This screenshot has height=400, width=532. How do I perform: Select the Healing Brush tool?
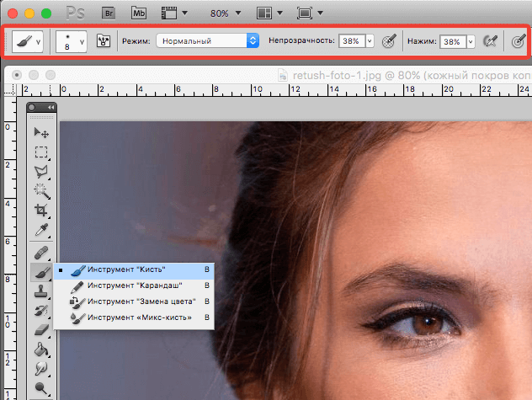click(x=40, y=251)
